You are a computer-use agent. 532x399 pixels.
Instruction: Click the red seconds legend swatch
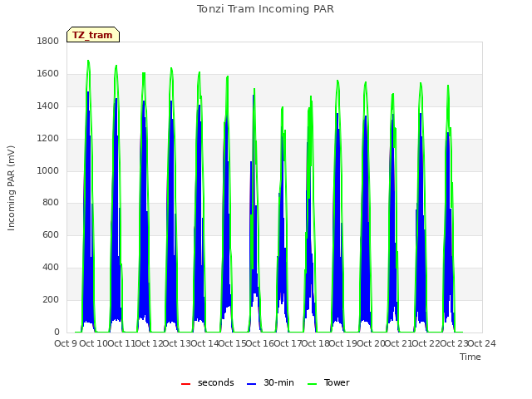pyautogui.click(x=185, y=384)
